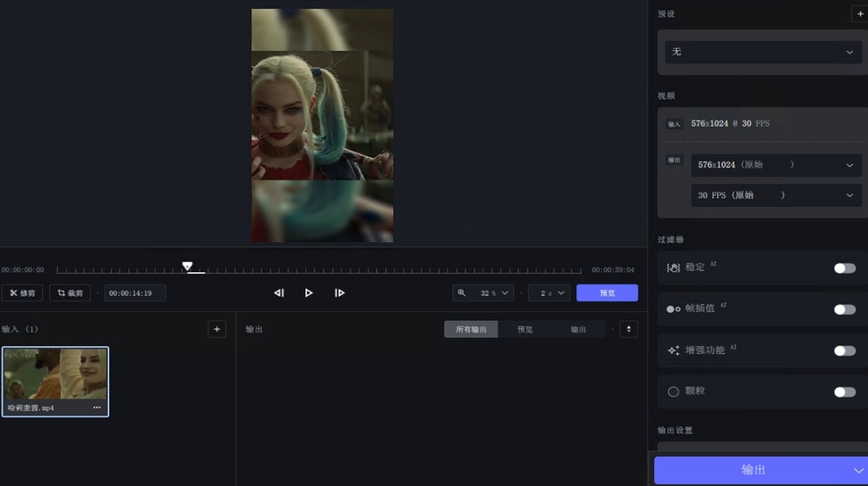This screenshot has width=868, height=486.
Task: Click the magnifier zoom icon
Action: click(462, 293)
